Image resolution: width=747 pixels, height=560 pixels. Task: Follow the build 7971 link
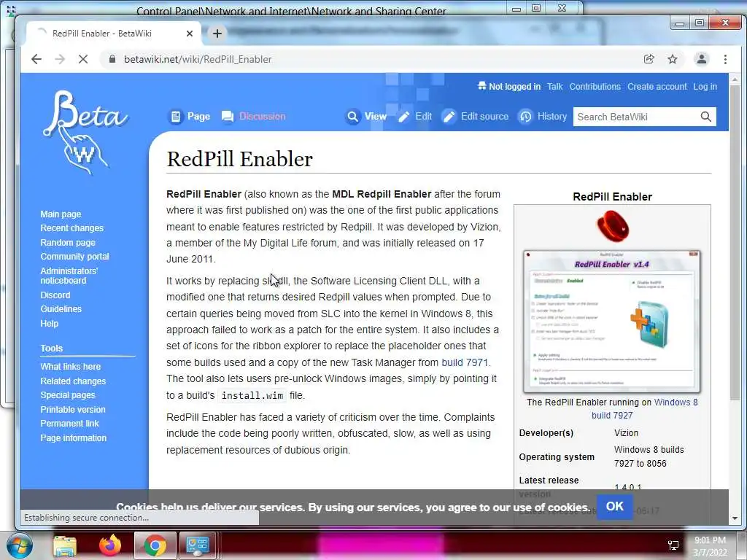pos(465,362)
